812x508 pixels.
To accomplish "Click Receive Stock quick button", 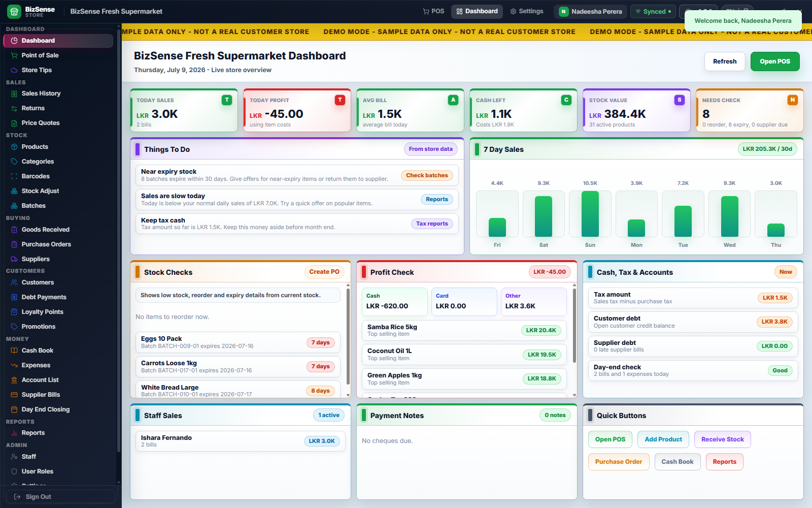I will 723,439.
